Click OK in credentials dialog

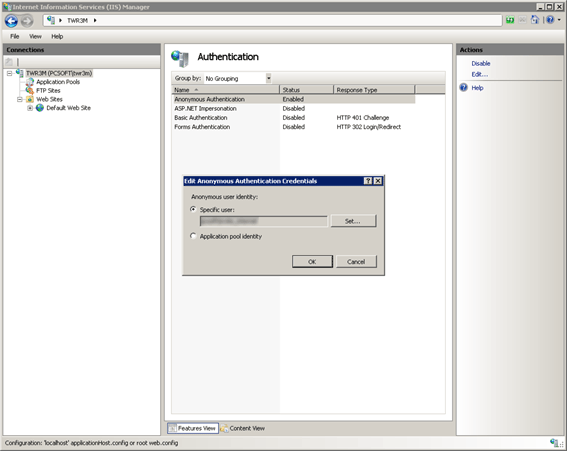click(312, 261)
